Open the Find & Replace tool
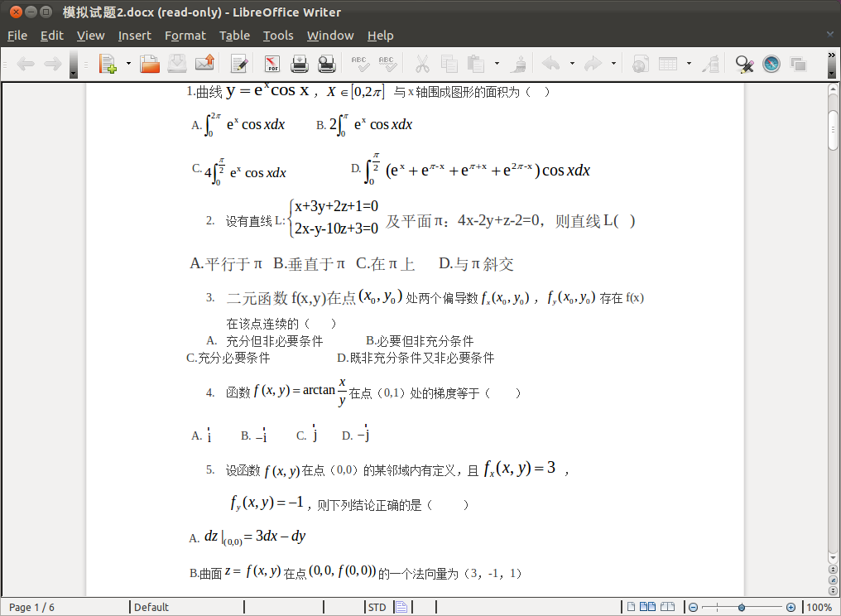841x616 pixels. [744, 64]
